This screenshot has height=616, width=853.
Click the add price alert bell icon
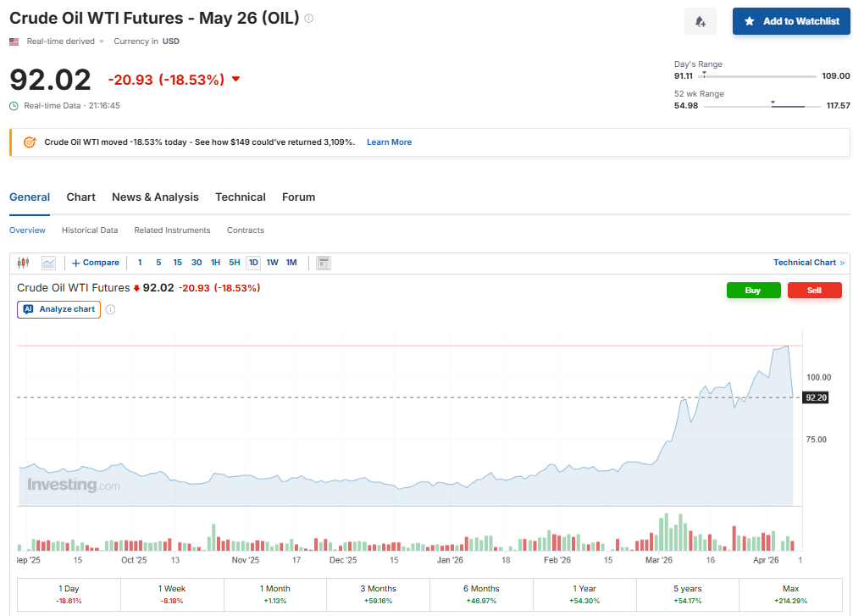pos(700,21)
